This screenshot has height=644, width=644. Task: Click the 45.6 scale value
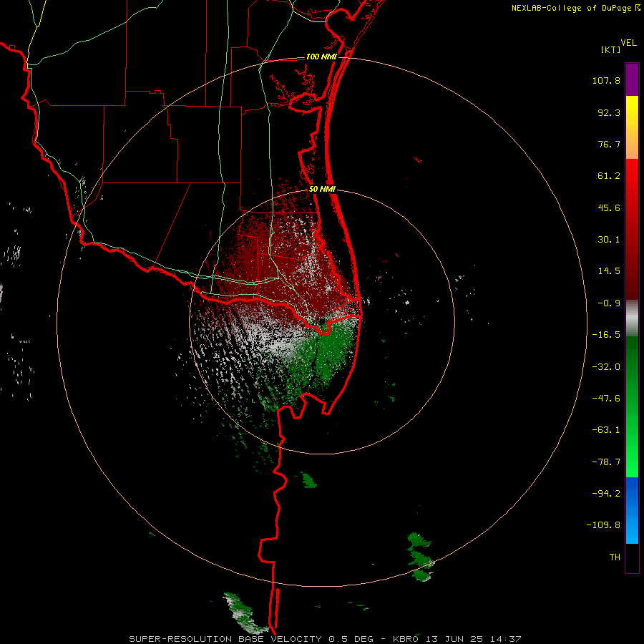(609, 208)
